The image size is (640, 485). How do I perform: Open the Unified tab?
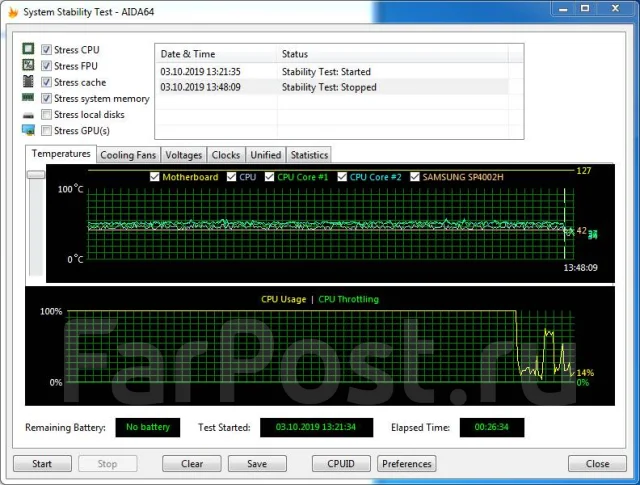266,155
